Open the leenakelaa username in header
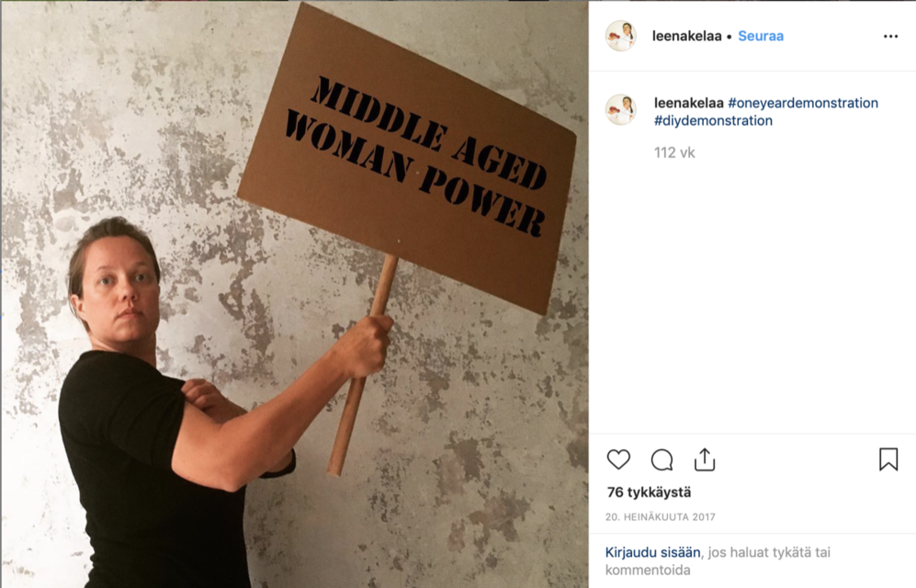This screenshot has width=916, height=588. coord(686,36)
